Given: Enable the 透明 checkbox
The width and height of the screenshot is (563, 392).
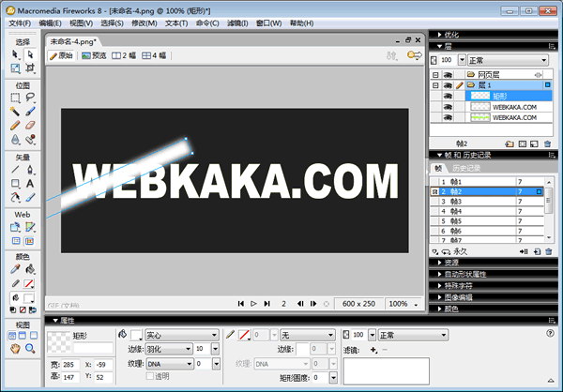Looking at the screenshot, I should point(150,376).
